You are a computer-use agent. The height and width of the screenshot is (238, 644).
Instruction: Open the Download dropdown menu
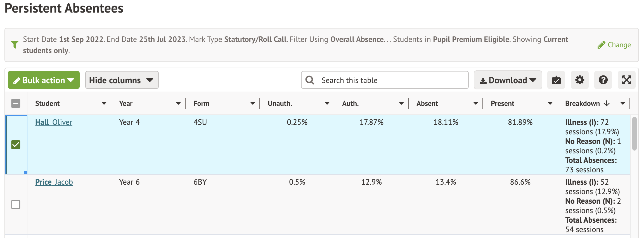508,80
